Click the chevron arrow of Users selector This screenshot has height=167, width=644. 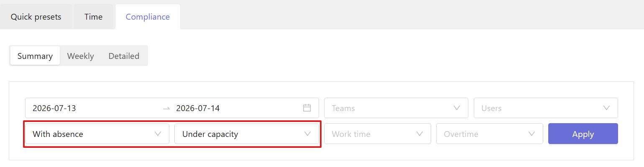607,108
